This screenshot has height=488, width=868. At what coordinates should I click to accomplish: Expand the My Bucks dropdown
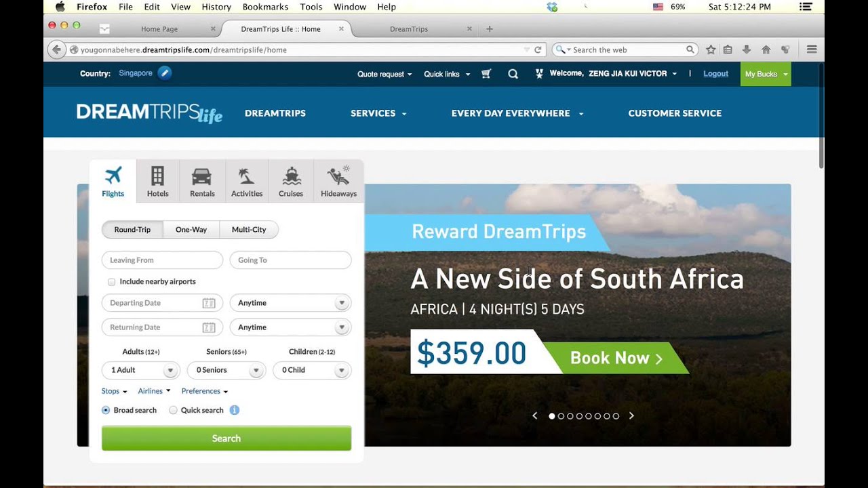pos(766,74)
